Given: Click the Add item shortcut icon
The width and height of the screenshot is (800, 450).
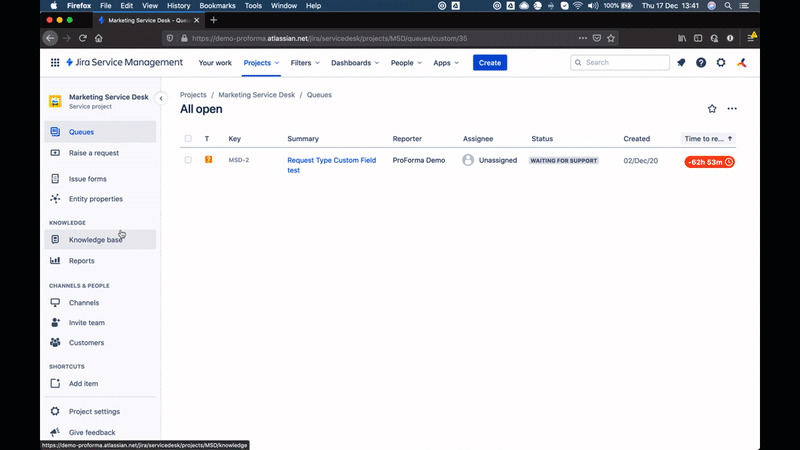Looking at the screenshot, I should 55,383.
